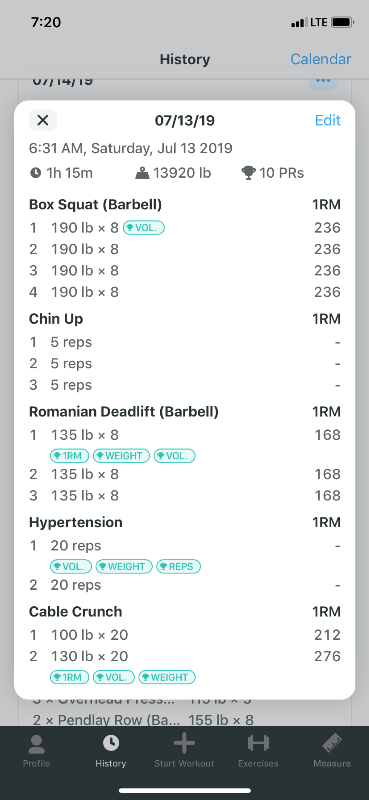369x800 pixels.
Task: Select the Box Squat (Barbell) exercise heading
Action: pos(95,205)
